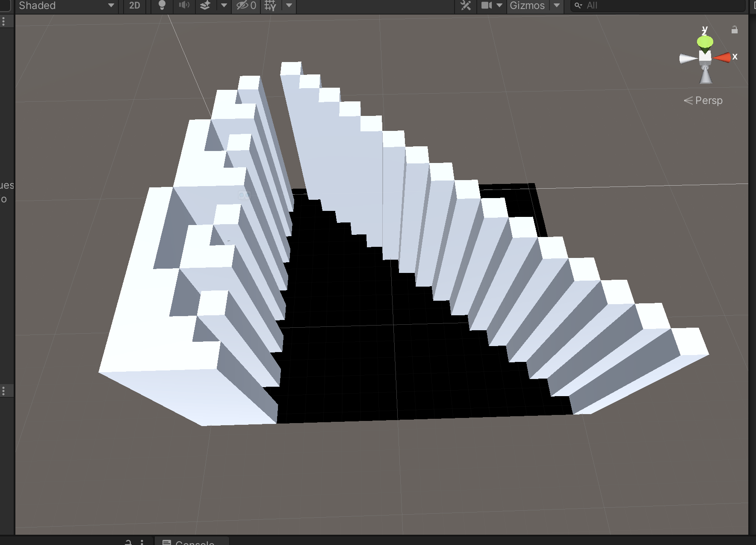This screenshot has width=756, height=545.
Task: Click the scene search field labeled All
Action: point(659,6)
